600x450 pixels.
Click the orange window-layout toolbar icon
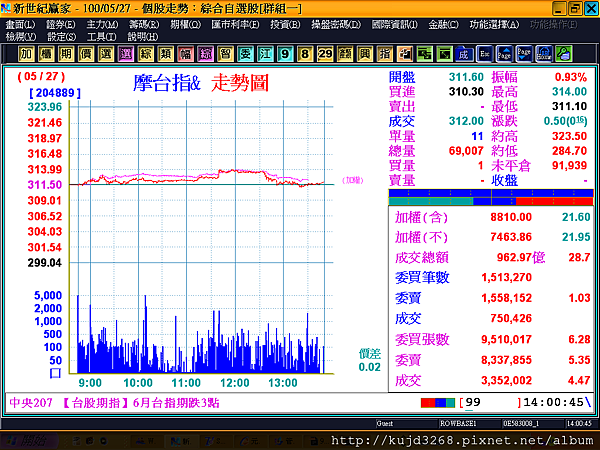[405, 54]
